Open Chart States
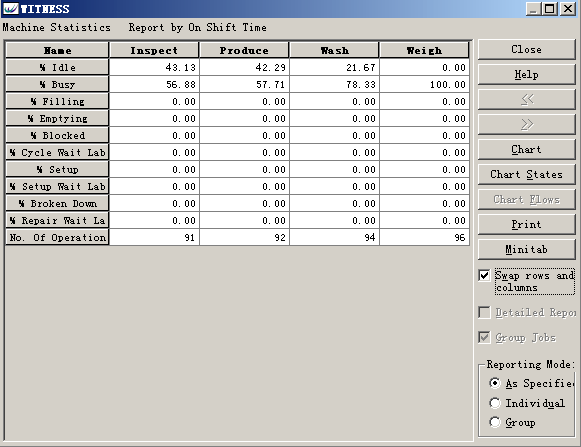The height and width of the screenshot is (447, 581). pyautogui.click(x=527, y=174)
